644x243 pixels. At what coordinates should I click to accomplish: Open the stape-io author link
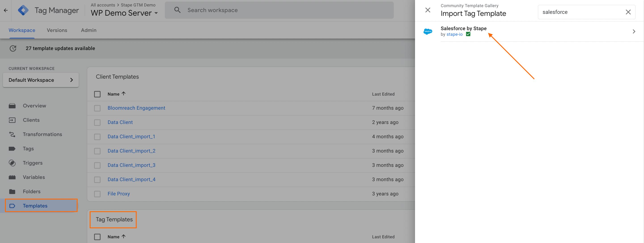click(455, 34)
